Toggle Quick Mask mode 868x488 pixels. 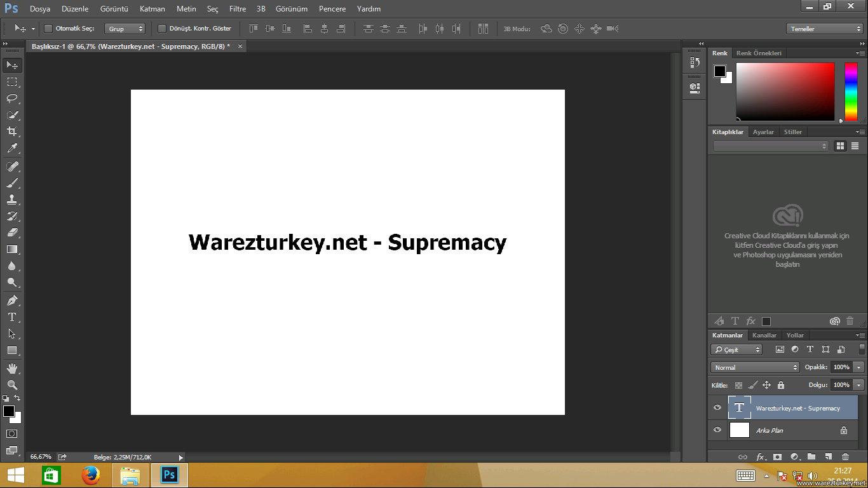12,433
